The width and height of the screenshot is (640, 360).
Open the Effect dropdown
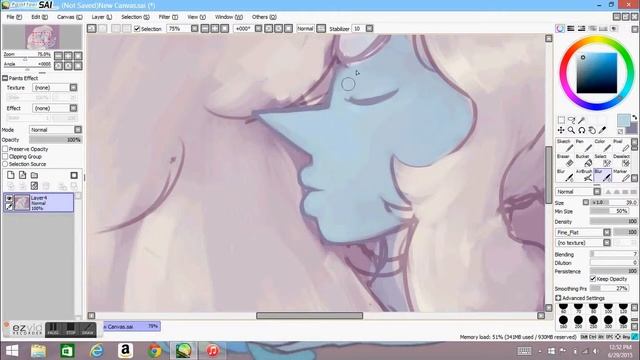point(73,108)
